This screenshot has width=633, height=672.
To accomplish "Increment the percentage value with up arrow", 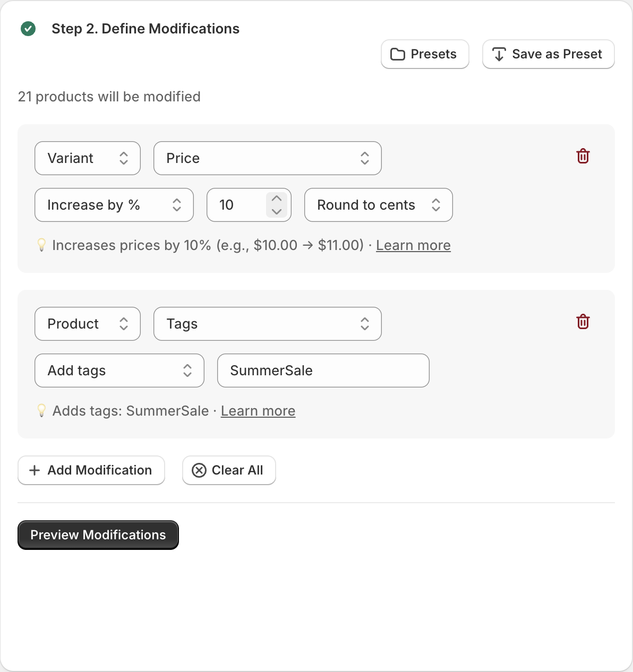I will (x=277, y=199).
